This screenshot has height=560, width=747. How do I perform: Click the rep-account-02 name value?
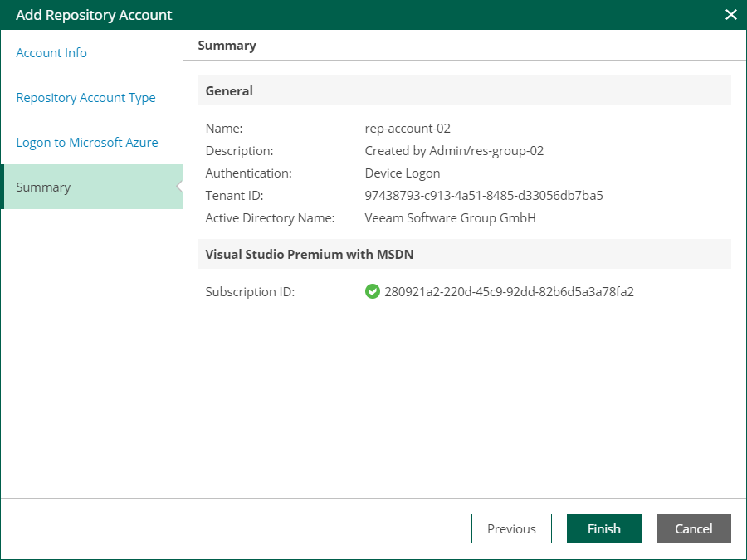[x=408, y=129]
